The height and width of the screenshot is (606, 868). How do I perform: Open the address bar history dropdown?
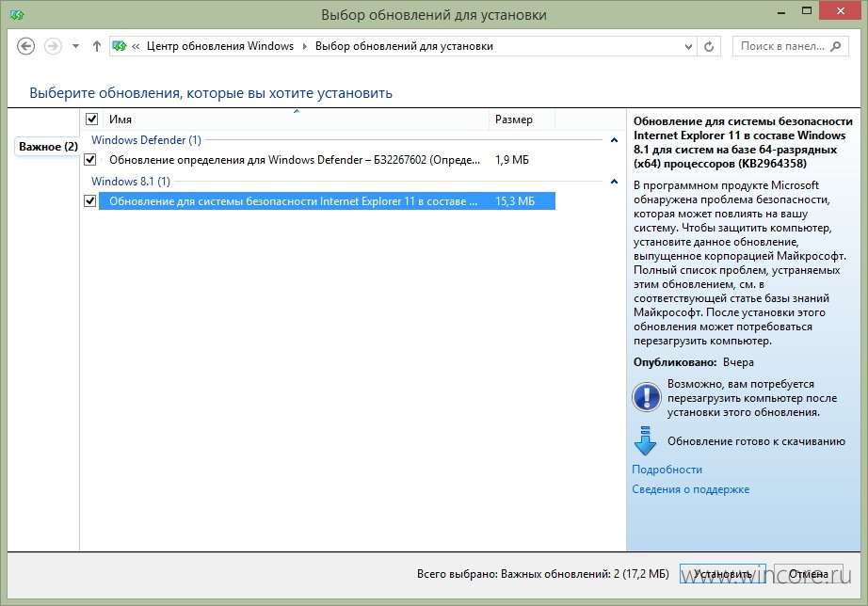click(688, 46)
